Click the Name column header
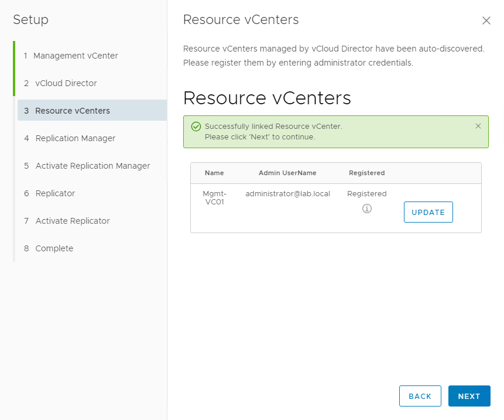 click(214, 173)
